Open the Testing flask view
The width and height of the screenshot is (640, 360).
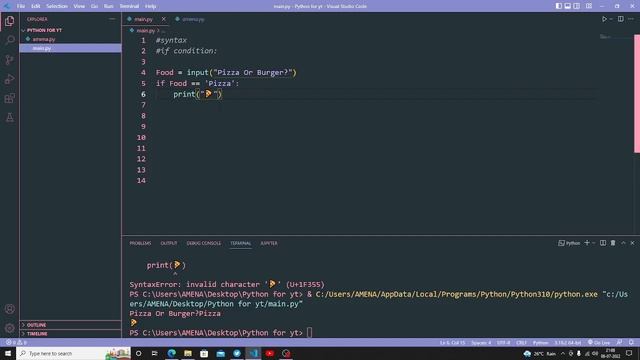pyautogui.click(x=9, y=118)
